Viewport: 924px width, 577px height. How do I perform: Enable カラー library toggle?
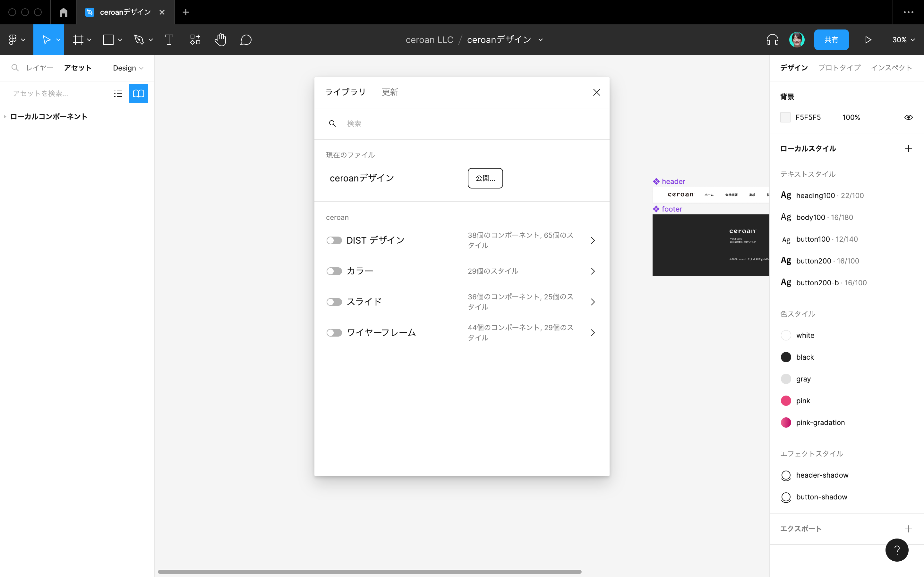click(333, 271)
